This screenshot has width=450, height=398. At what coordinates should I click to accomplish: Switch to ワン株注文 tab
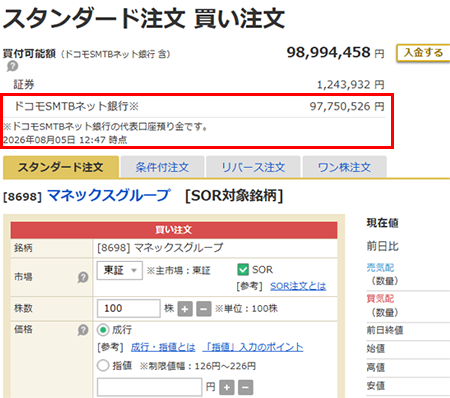click(x=344, y=167)
